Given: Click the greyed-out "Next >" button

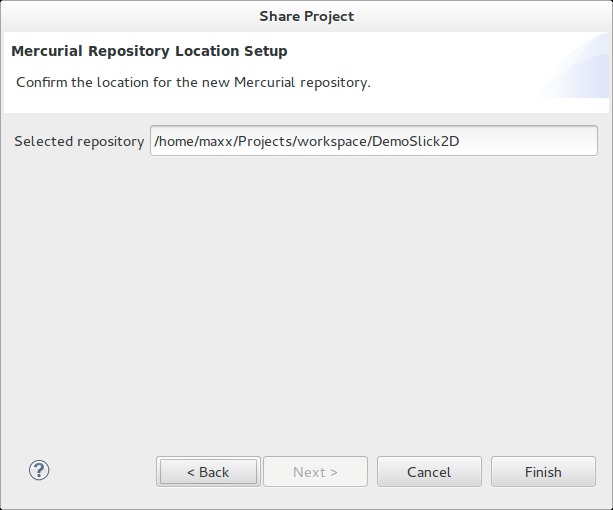Looking at the screenshot, I should point(315,472).
